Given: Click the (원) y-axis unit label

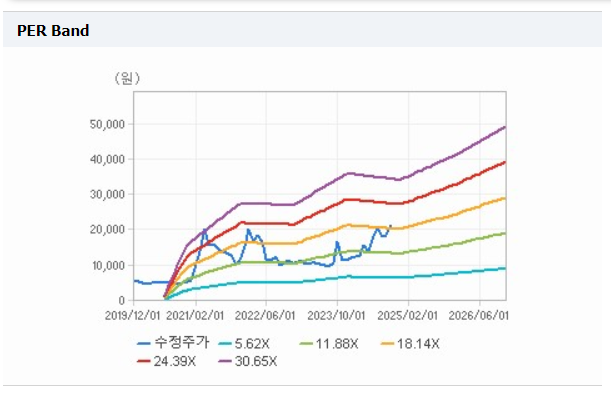Looking at the screenshot, I should click(x=127, y=78).
